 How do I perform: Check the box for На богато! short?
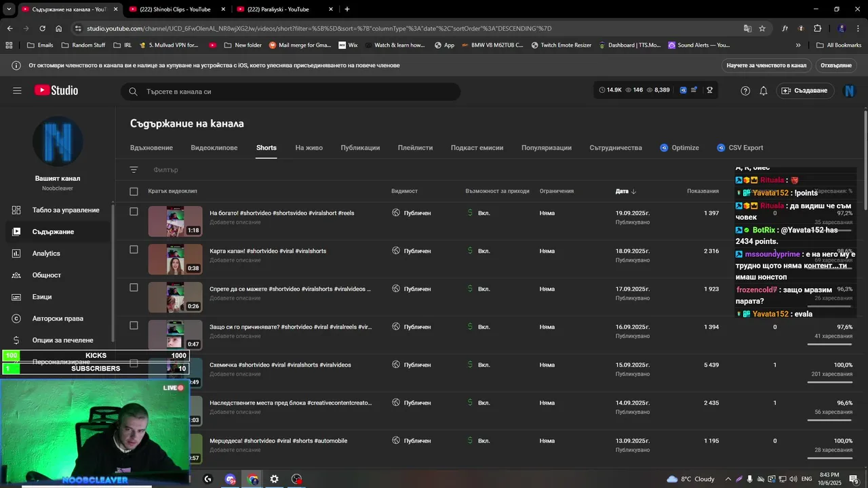(134, 211)
